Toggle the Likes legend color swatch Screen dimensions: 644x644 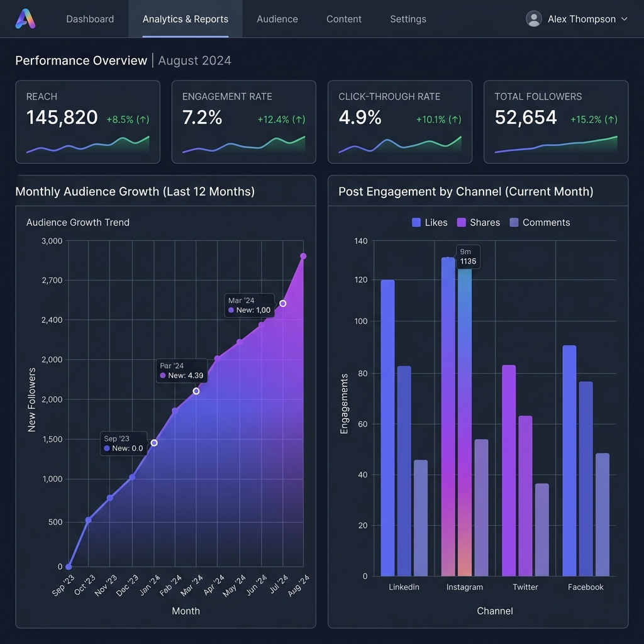[x=416, y=222]
